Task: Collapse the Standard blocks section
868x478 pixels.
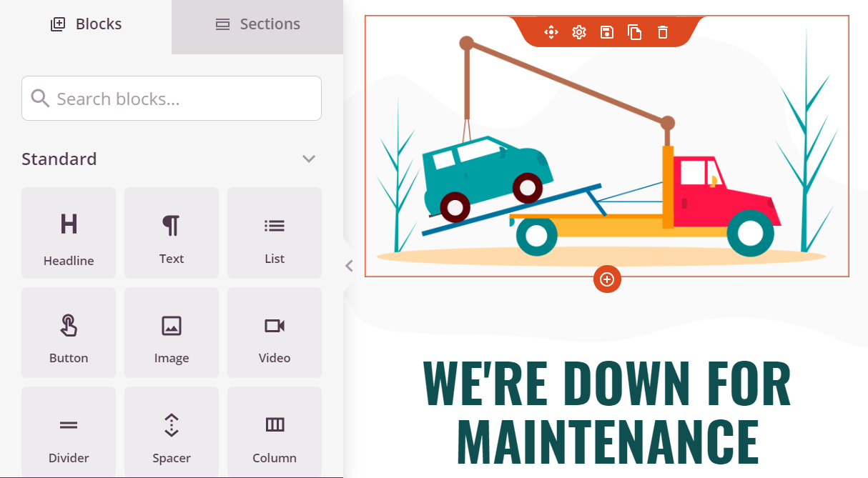Action: pos(309,159)
